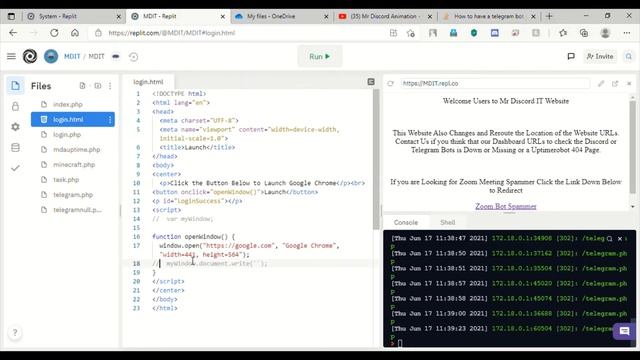Add a new file in Files panel
Viewport: 640px width, 360px height.
(82, 86)
